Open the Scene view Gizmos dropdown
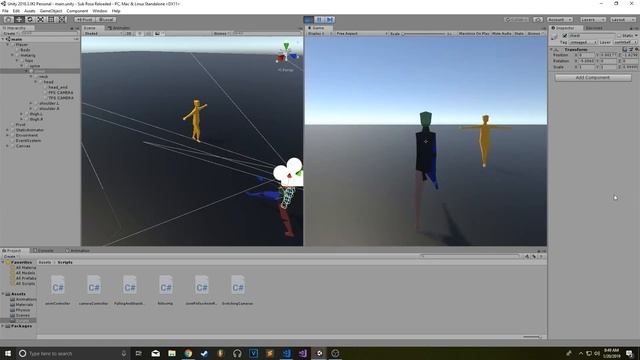 point(222,33)
